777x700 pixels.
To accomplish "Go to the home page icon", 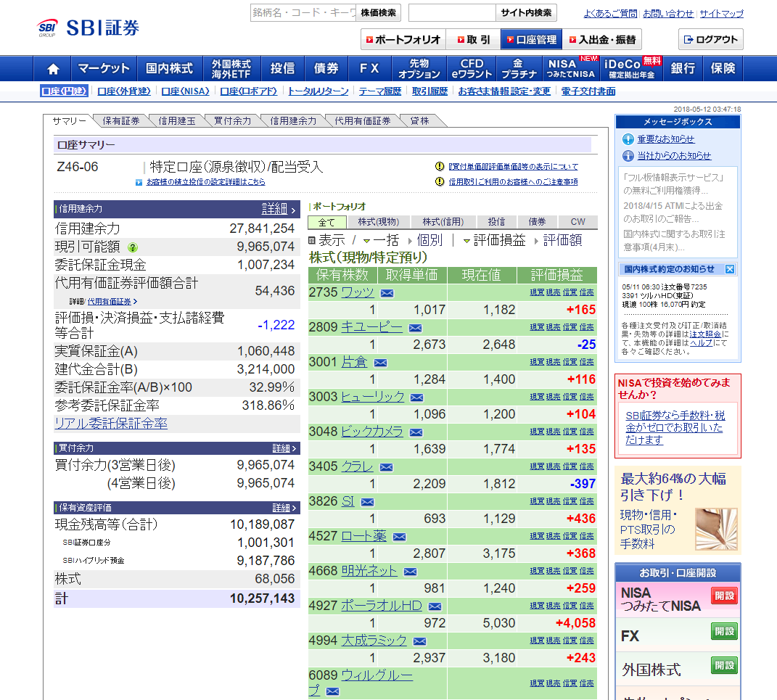I will pos(53,69).
